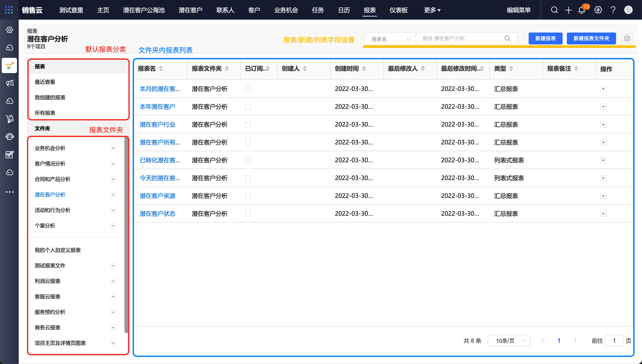Click the headset service icon in sidebar

coord(10,137)
